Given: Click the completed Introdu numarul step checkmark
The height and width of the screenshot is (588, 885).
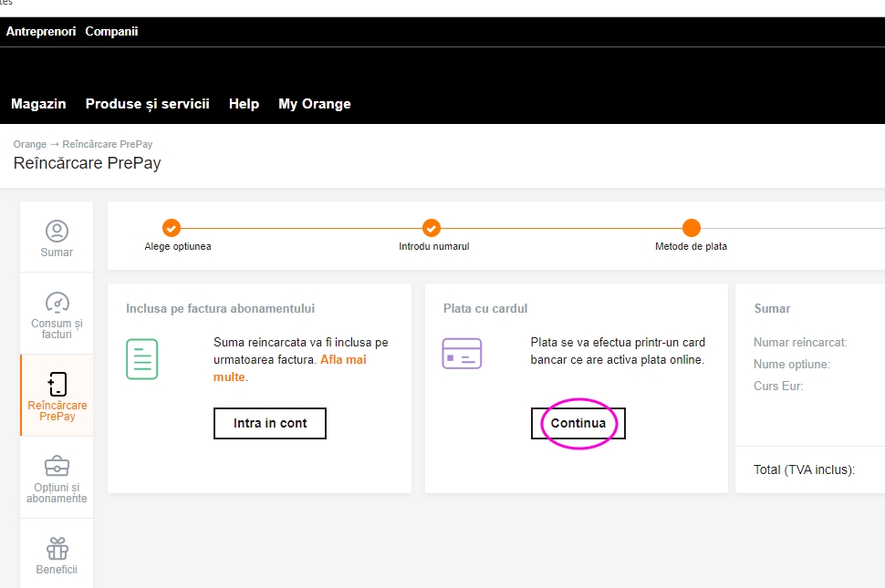Looking at the screenshot, I should pos(432,228).
